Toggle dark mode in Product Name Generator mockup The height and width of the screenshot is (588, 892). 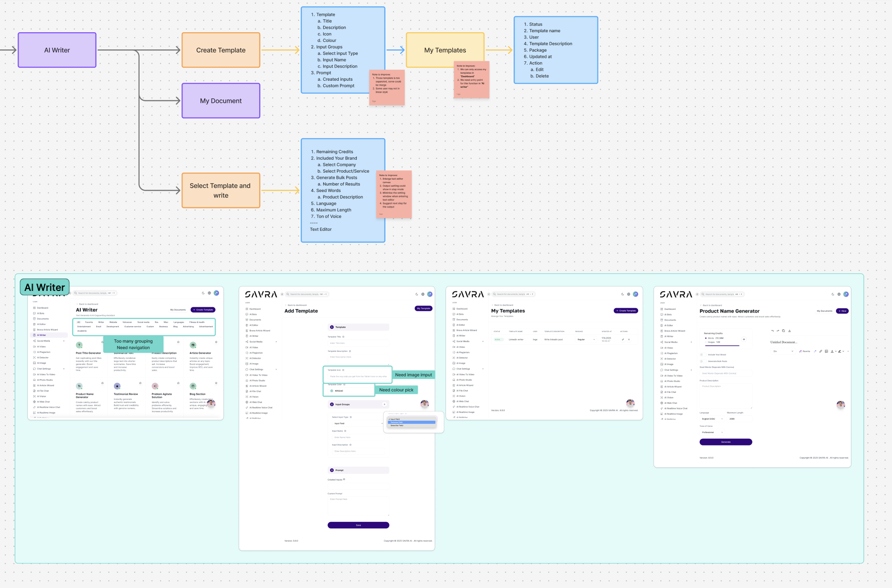[833, 294]
